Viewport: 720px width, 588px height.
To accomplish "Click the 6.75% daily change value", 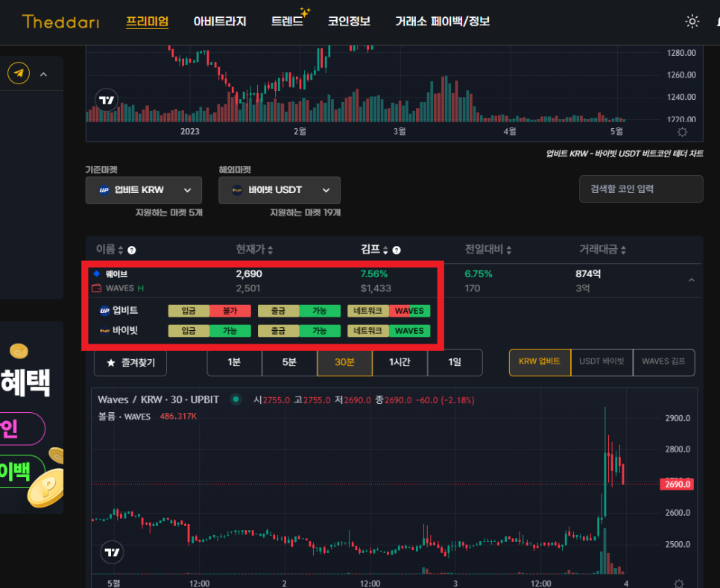I will tap(478, 274).
